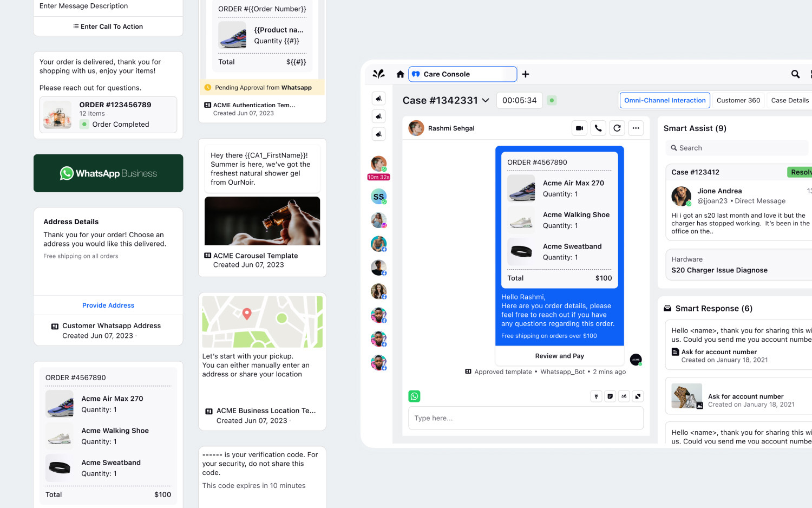Start a phone call from the chat header

598,128
